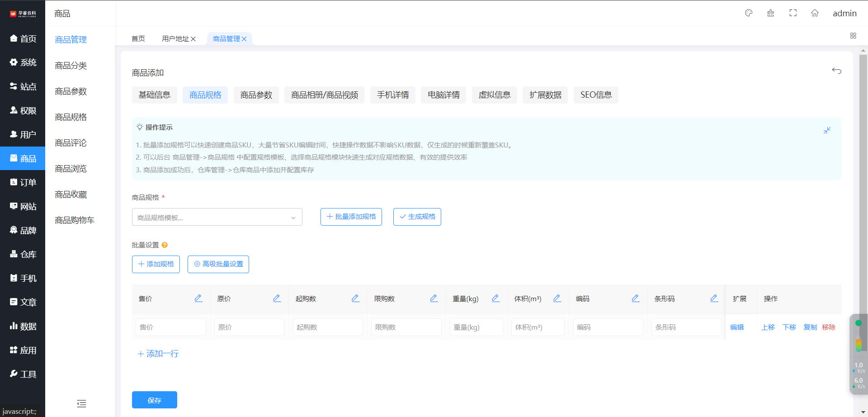Click the theme palette icon in header
This screenshot has height=417, width=868.
pos(749,13)
